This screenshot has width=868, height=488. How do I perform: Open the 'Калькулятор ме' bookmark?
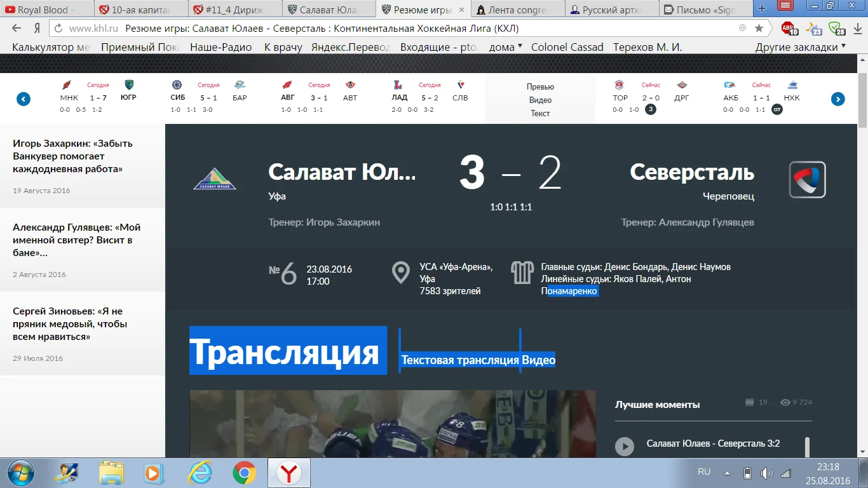click(51, 47)
